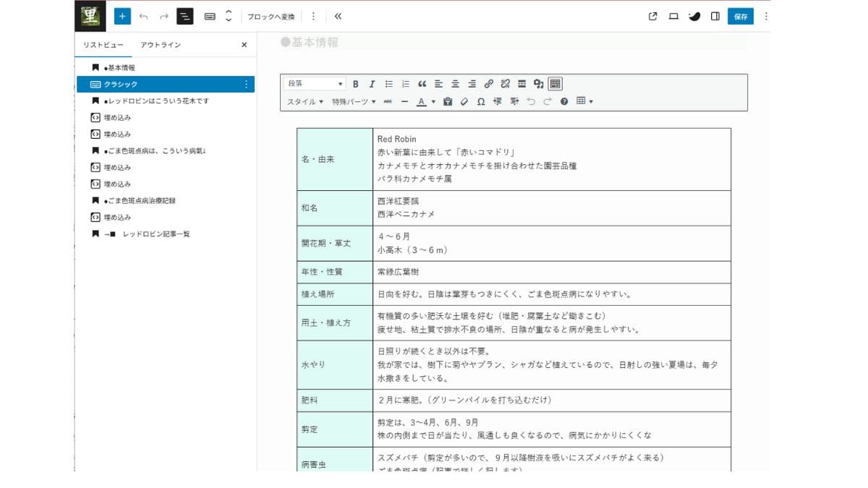Screen dimensions: 868x488
Task: Open list view from the top toolbar
Action: [x=185, y=15]
